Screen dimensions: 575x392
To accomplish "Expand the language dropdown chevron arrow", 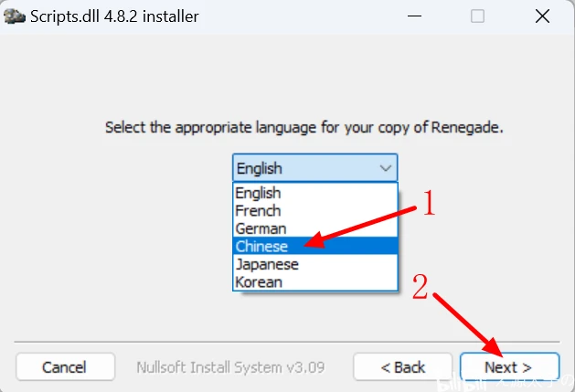I will (386, 168).
